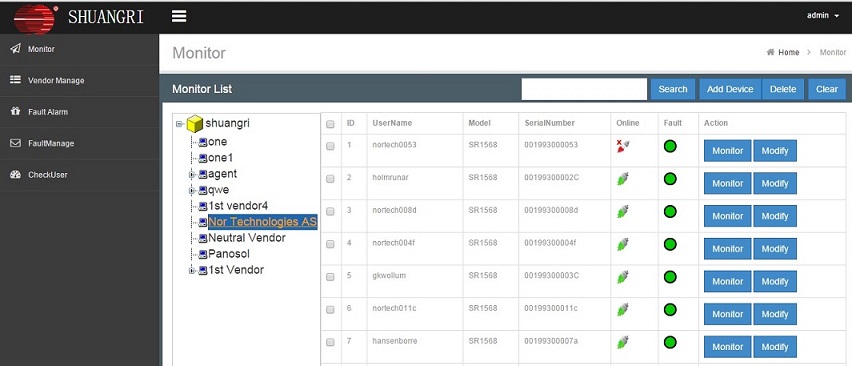Click the Monitor paper-plane sidebar icon
This screenshot has height=366, width=852.
tap(15, 49)
